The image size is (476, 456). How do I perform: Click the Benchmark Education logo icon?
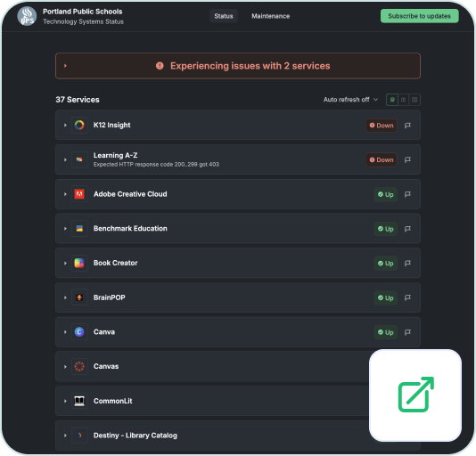(x=79, y=229)
